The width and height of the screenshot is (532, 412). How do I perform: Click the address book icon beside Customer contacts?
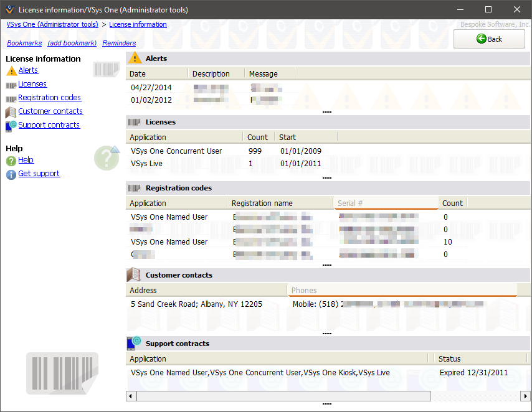[11, 112]
